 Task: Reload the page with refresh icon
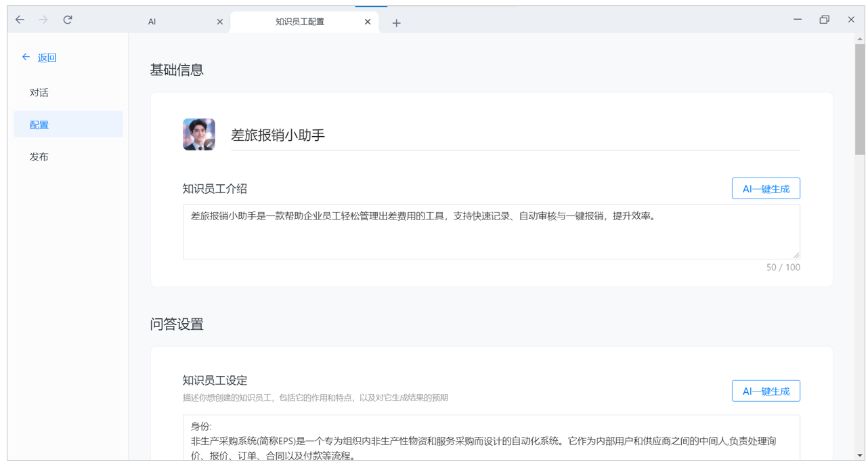pyautogui.click(x=68, y=20)
